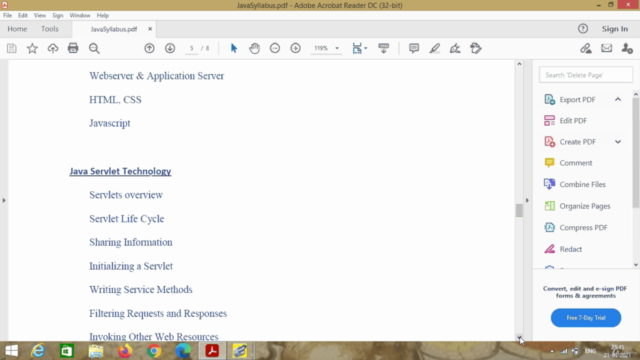The height and width of the screenshot is (360, 640).
Task: Zoom out with minus icon
Action: (275, 48)
